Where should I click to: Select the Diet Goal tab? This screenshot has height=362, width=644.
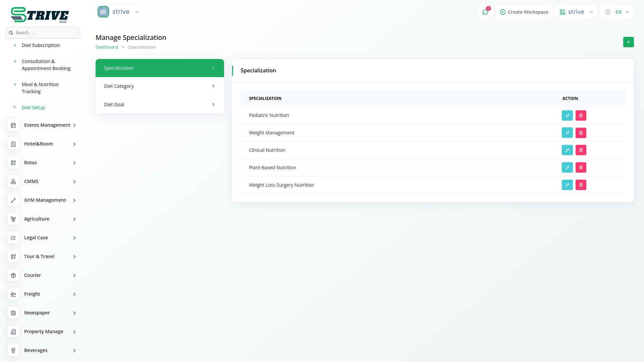click(160, 105)
